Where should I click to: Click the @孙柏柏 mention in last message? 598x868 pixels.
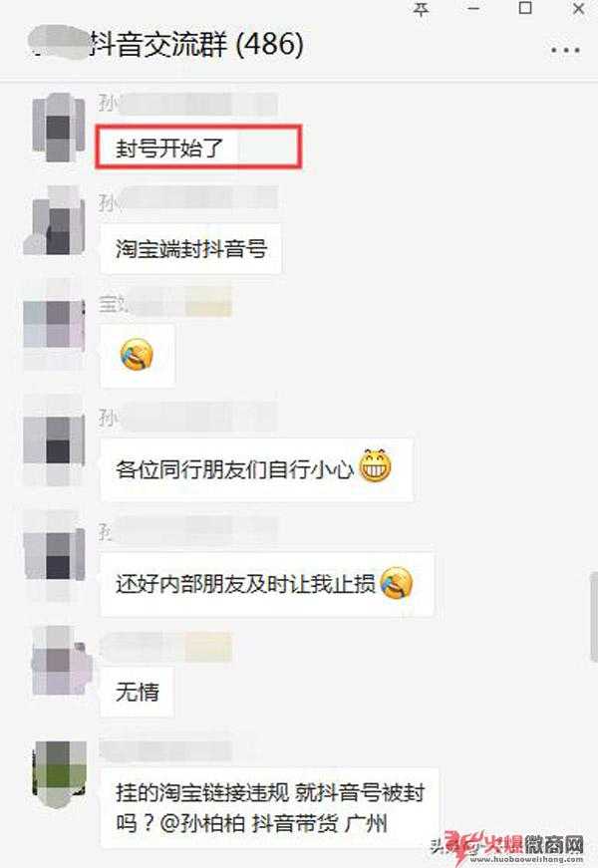pyautogui.click(x=202, y=823)
